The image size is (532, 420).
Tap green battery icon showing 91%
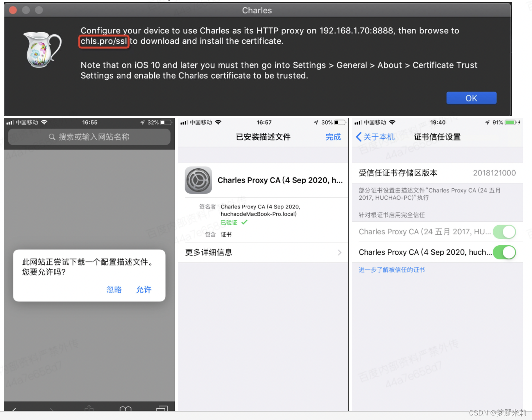511,122
